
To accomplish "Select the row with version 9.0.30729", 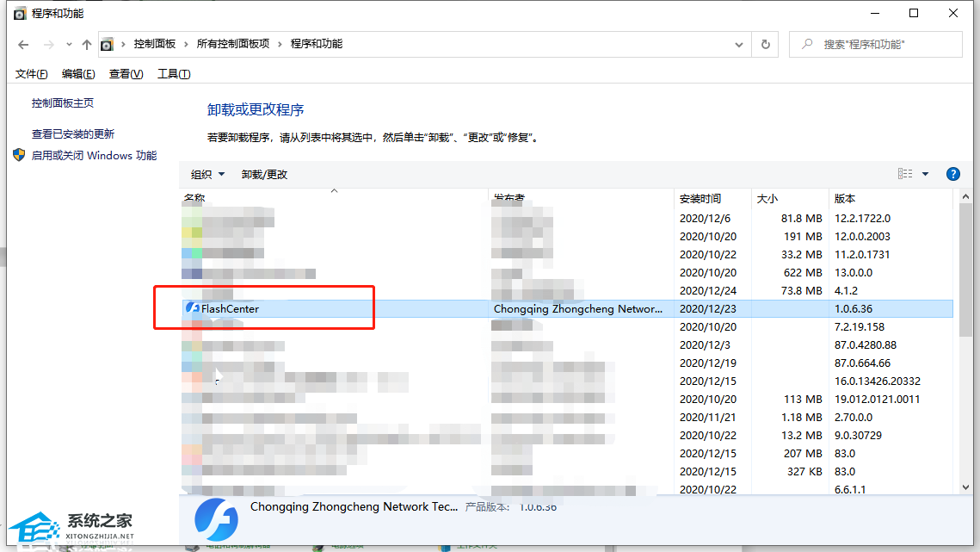I will coord(567,436).
